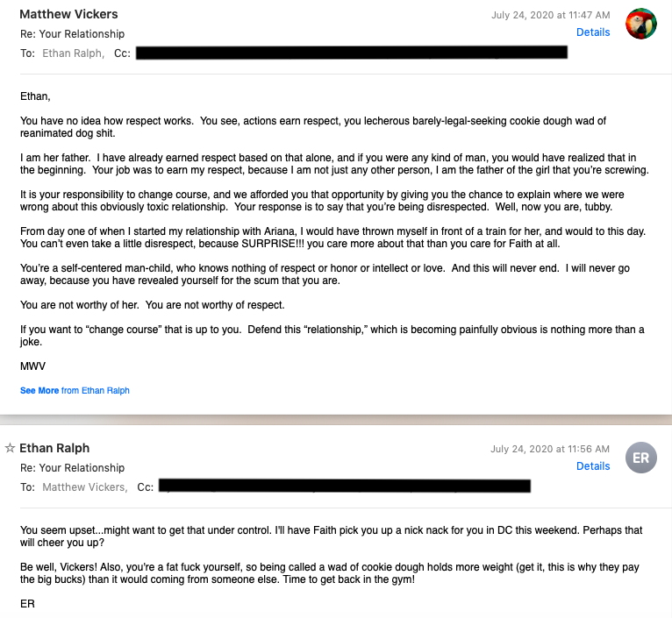Open Details for the 11:47 AM email
Viewport: 672px width, 618px height.
pos(593,32)
